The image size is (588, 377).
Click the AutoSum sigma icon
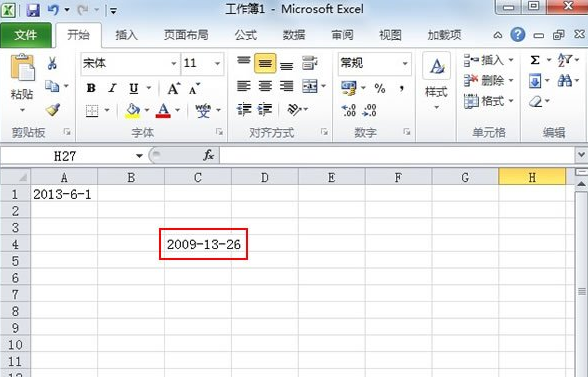tap(535, 60)
